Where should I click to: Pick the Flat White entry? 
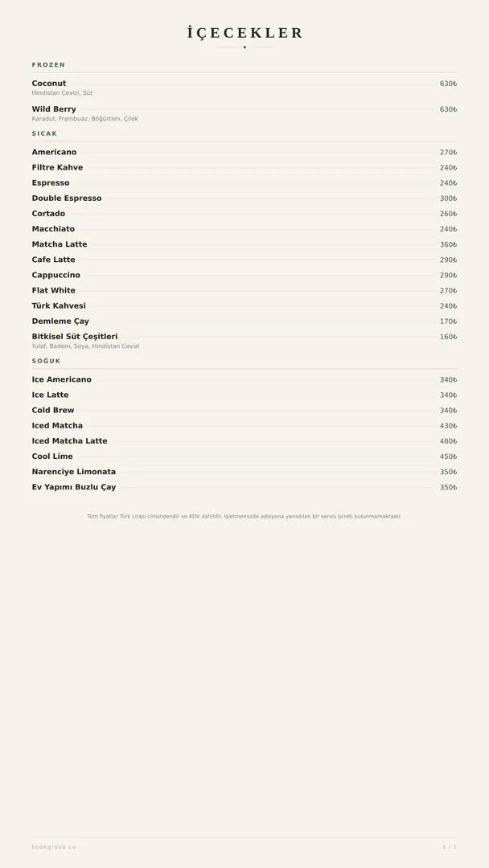(244, 290)
